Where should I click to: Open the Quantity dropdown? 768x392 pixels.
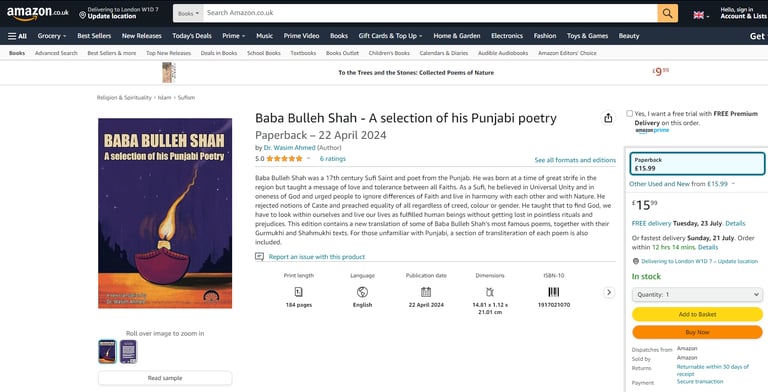[x=697, y=294]
